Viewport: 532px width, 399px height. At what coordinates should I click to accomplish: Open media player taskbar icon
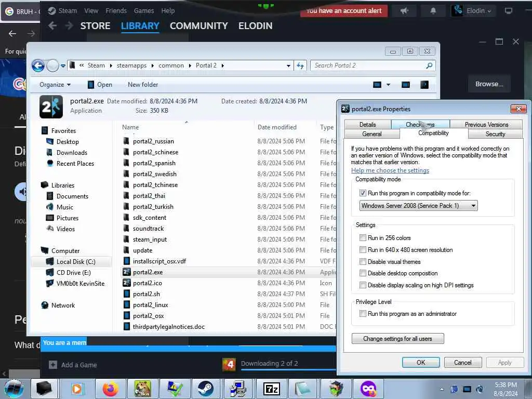coord(77,389)
